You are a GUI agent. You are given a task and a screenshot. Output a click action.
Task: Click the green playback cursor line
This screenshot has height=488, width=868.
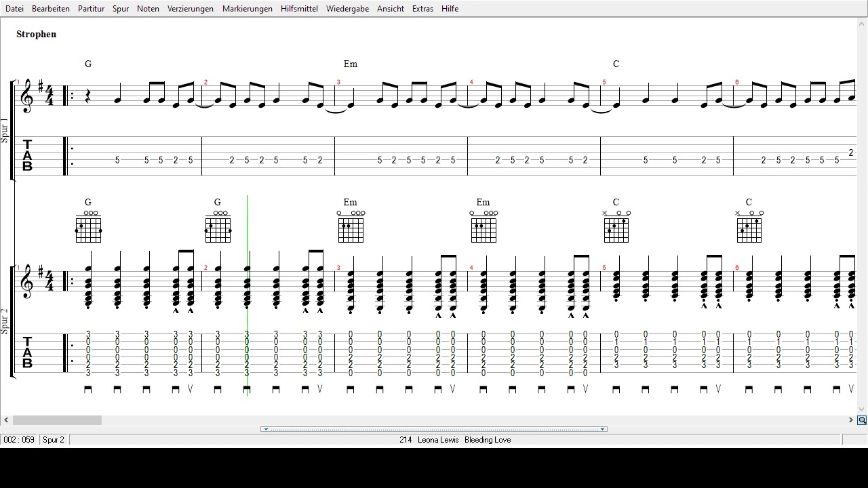click(x=247, y=295)
